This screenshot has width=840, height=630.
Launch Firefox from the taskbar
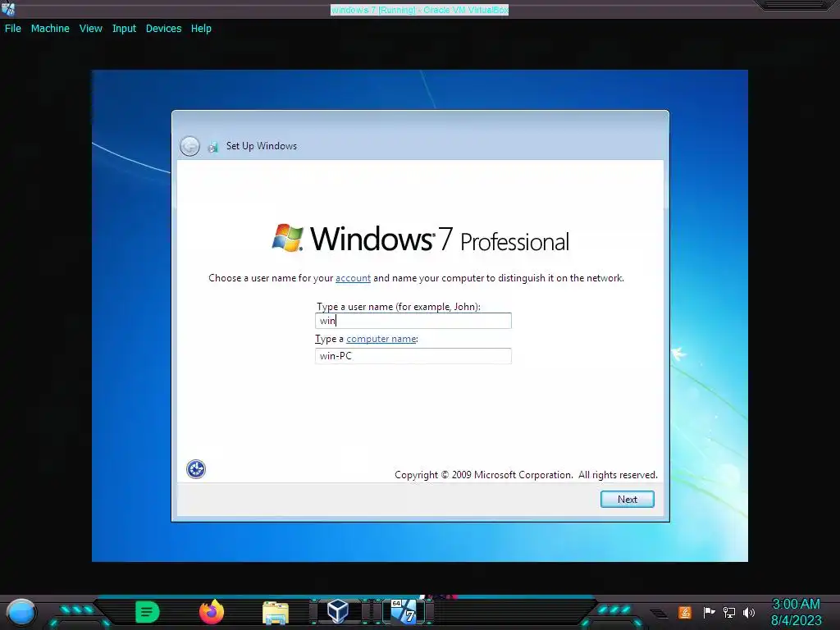[x=212, y=612]
